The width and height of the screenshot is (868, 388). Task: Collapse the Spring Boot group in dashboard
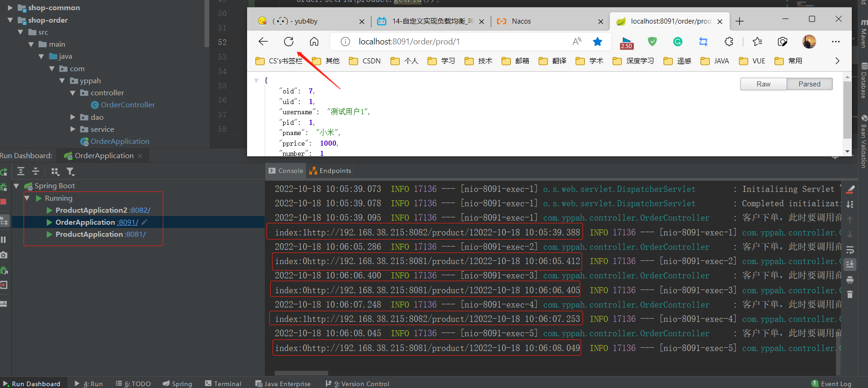click(x=16, y=186)
